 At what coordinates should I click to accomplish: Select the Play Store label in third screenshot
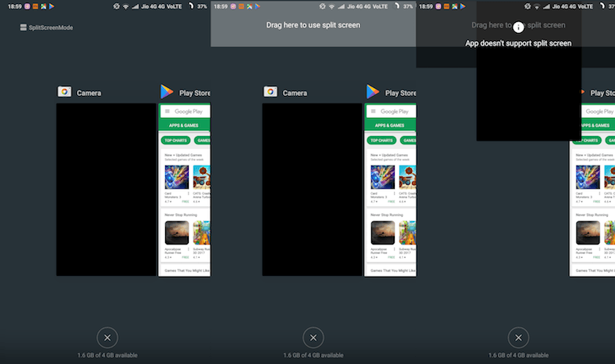coord(602,93)
